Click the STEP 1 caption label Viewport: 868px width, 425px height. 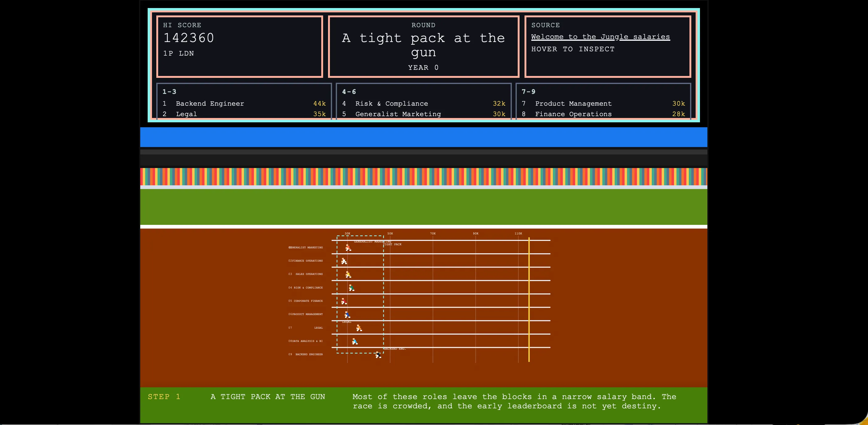pyautogui.click(x=164, y=397)
